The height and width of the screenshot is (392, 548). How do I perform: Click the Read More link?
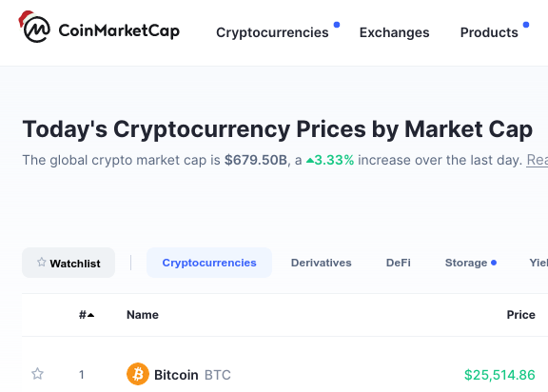(x=538, y=160)
